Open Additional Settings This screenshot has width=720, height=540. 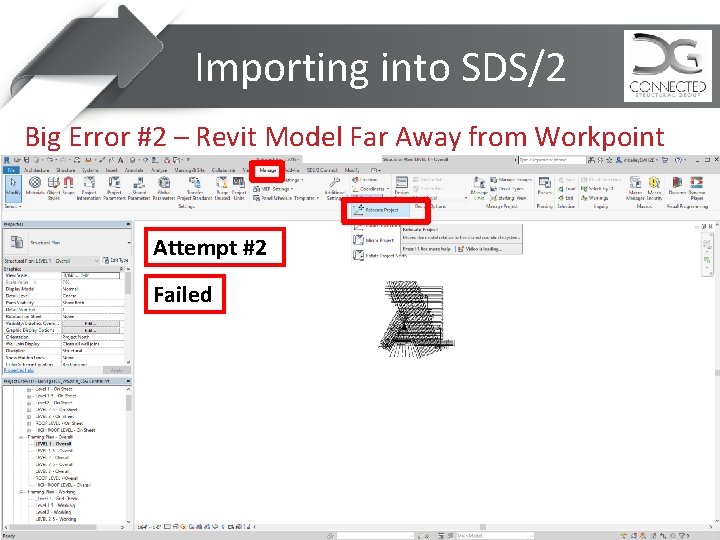point(334,188)
